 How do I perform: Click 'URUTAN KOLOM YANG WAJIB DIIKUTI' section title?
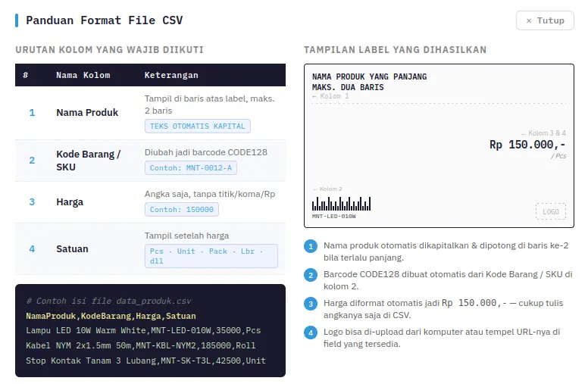[x=110, y=50]
